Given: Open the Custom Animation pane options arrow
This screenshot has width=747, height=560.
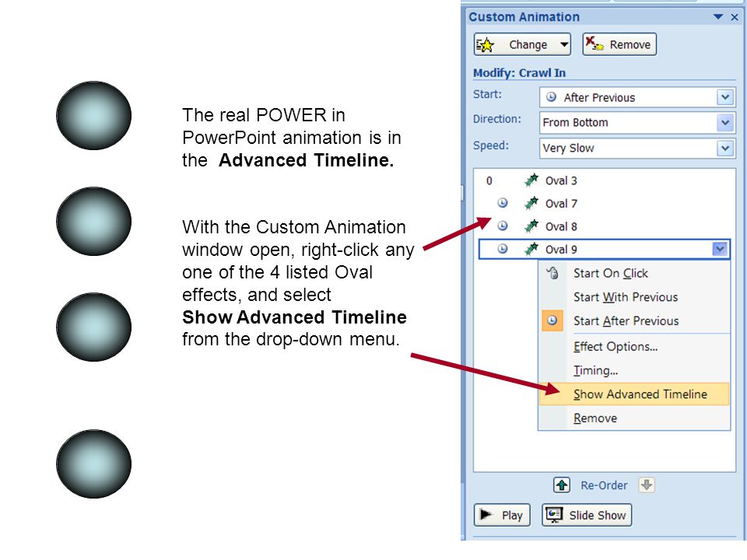Looking at the screenshot, I should tap(718, 16).
